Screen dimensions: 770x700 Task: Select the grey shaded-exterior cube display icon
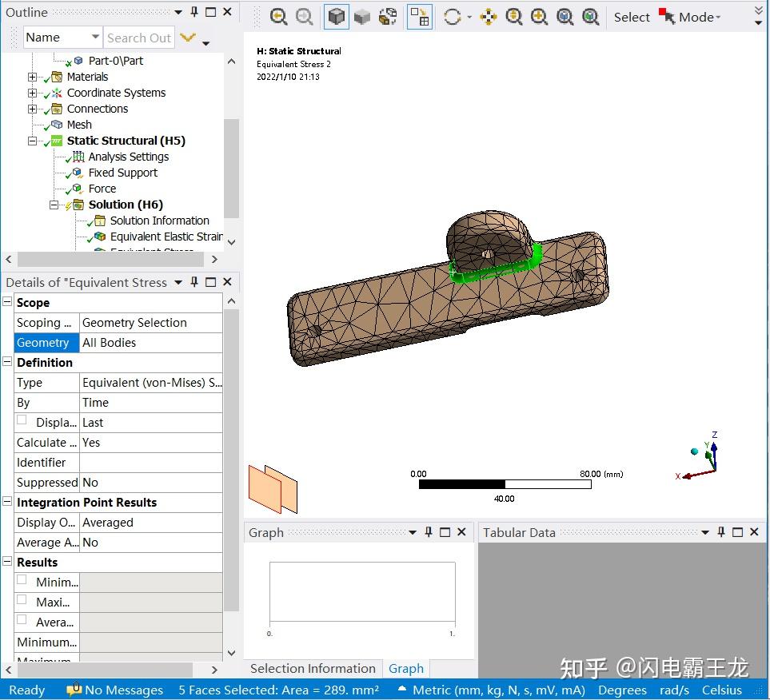(362, 18)
